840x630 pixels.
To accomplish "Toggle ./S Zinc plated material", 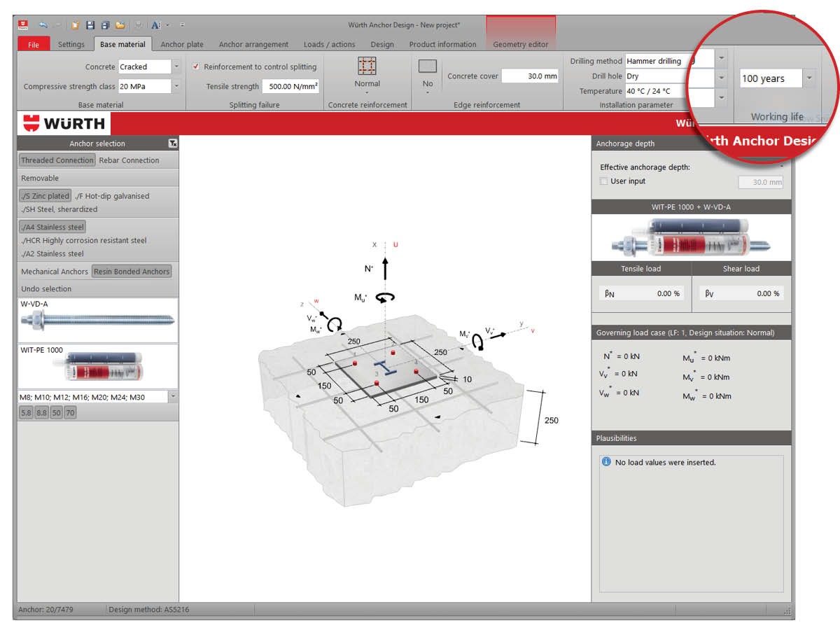I will tap(45, 196).
